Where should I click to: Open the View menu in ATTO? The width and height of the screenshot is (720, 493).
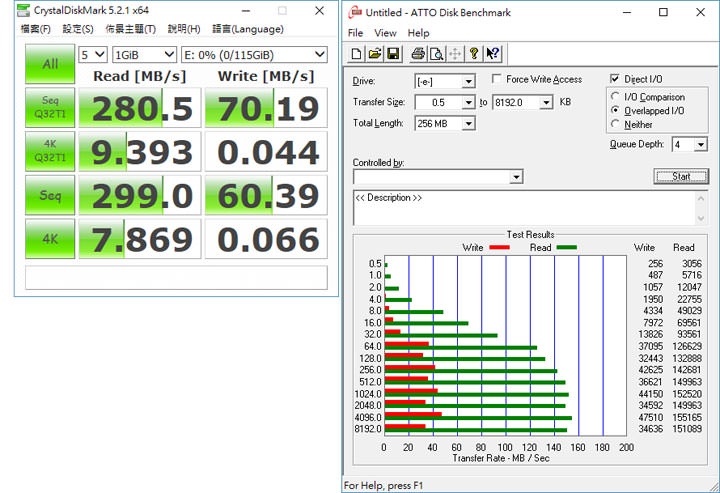point(385,33)
